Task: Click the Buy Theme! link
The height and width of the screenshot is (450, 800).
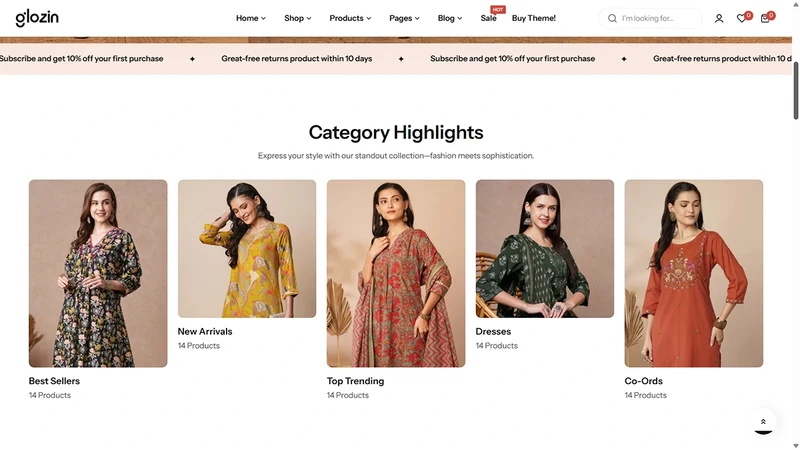Action: click(534, 18)
